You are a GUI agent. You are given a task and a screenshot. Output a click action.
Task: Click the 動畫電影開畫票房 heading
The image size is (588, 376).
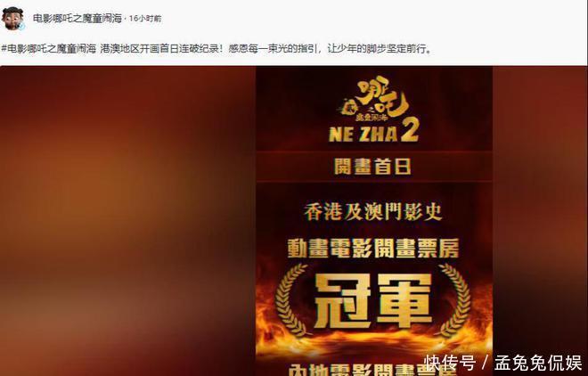(x=373, y=249)
